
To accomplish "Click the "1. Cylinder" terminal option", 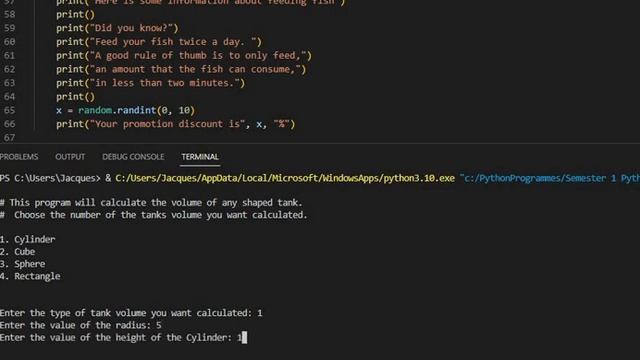I will point(27,240).
